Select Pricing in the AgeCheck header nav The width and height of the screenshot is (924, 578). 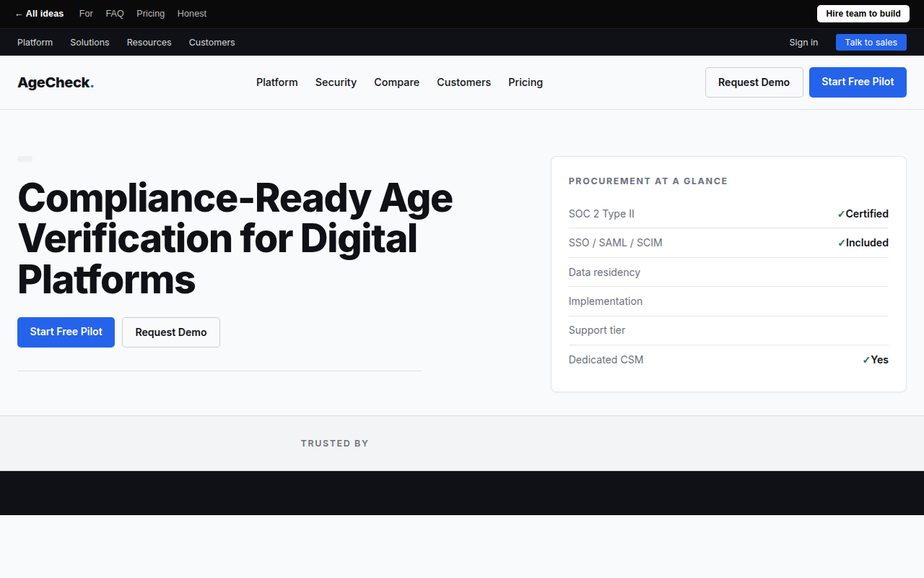[x=526, y=82]
